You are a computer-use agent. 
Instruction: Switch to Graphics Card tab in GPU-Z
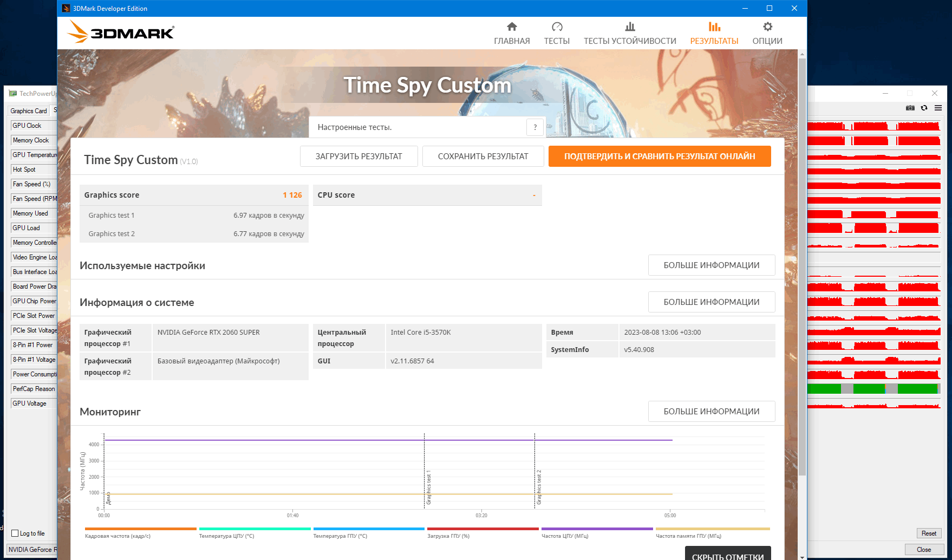tap(29, 111)
